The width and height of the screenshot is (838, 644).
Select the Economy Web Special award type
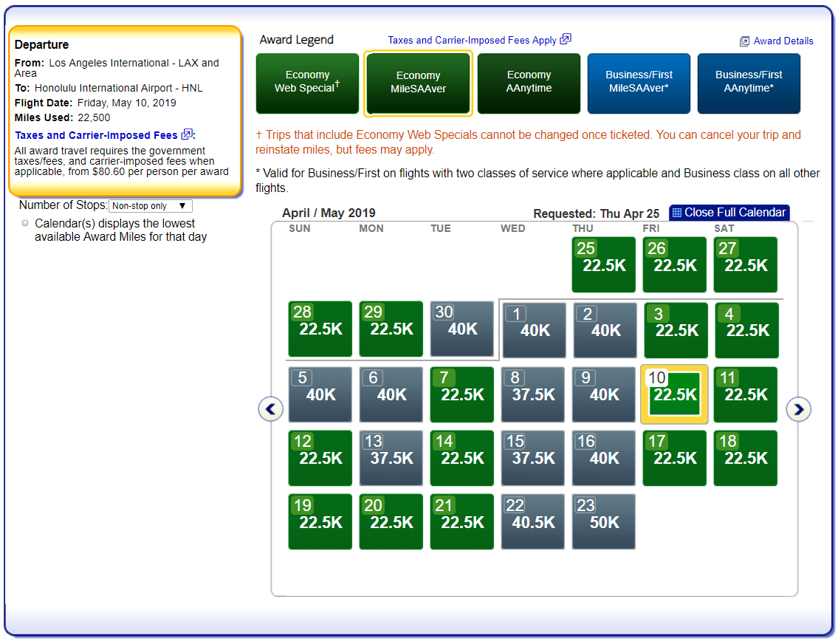click(307, 82)
